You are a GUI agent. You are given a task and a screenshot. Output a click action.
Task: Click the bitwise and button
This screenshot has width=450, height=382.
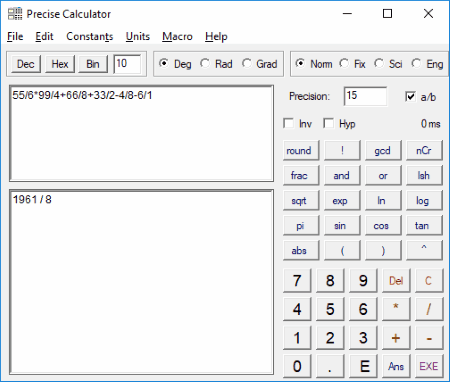coord(342,176)
